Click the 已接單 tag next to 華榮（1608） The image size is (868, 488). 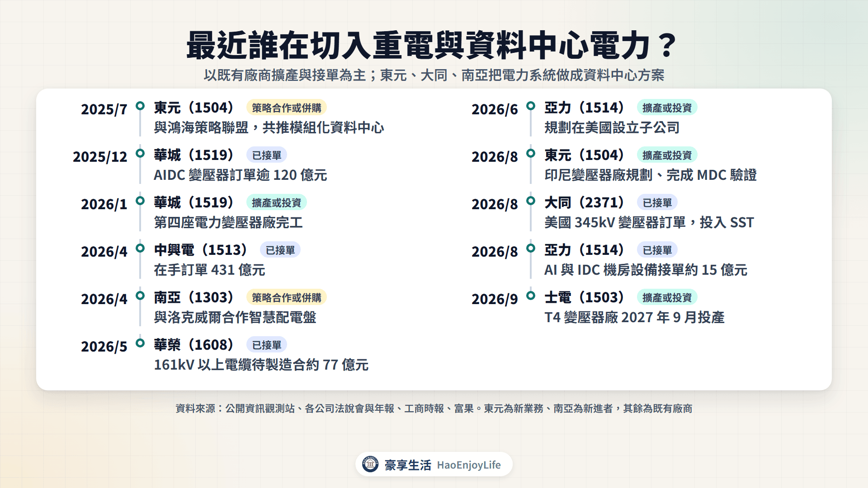pos(267,345)
